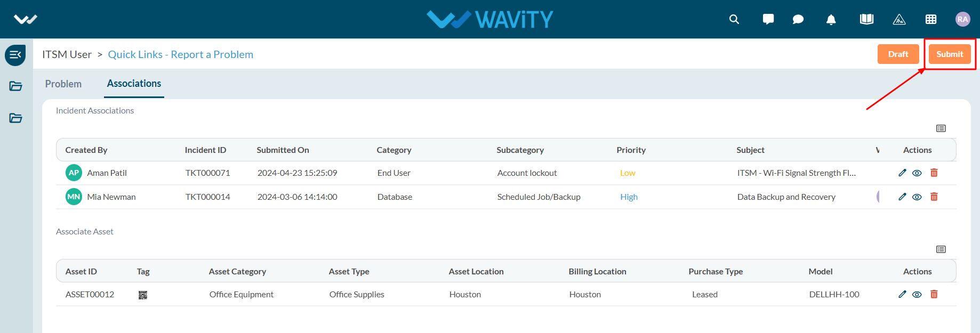Image resolution: width=980 pixels, height=333 pixels.
Task: Delete incident TKT000014 with trash icon
Action: tap(934, 197)
